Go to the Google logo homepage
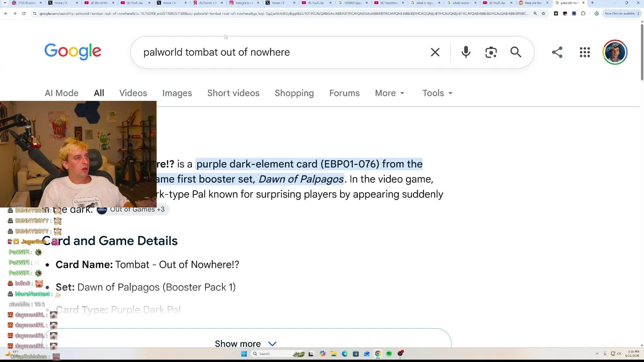 pos(73,52)
